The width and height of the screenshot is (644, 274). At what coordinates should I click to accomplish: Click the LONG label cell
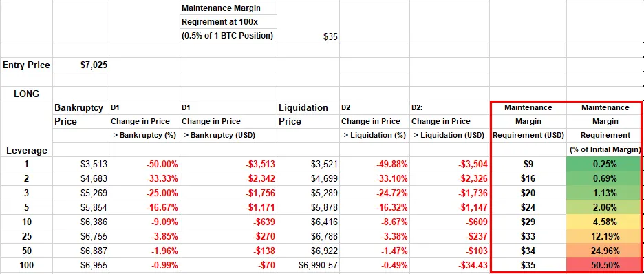(26, 94)
